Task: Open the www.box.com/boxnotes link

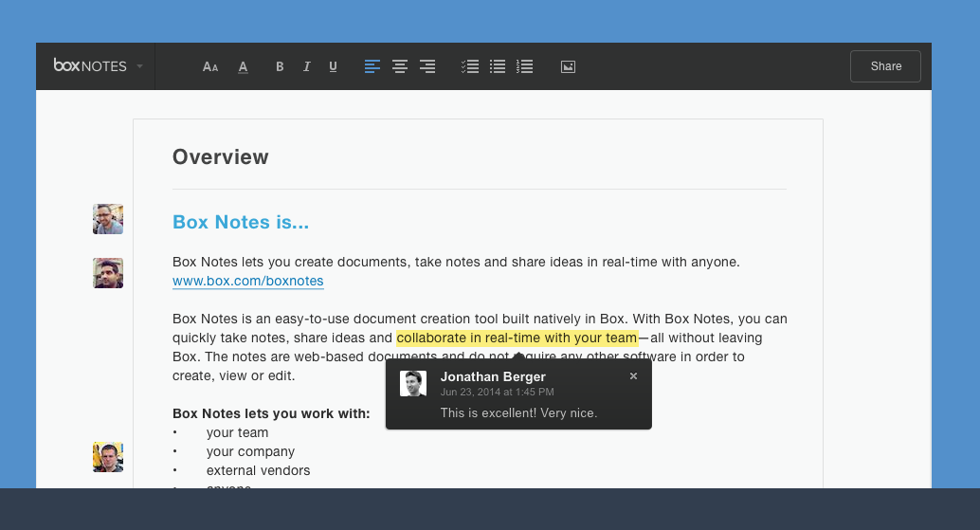Action: click(247, 282)
